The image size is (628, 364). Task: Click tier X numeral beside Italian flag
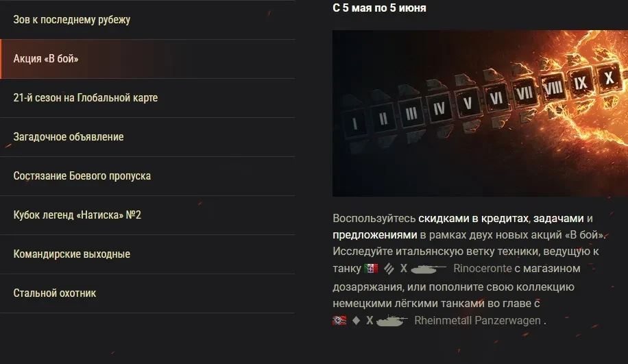click(x=404, y=268)
